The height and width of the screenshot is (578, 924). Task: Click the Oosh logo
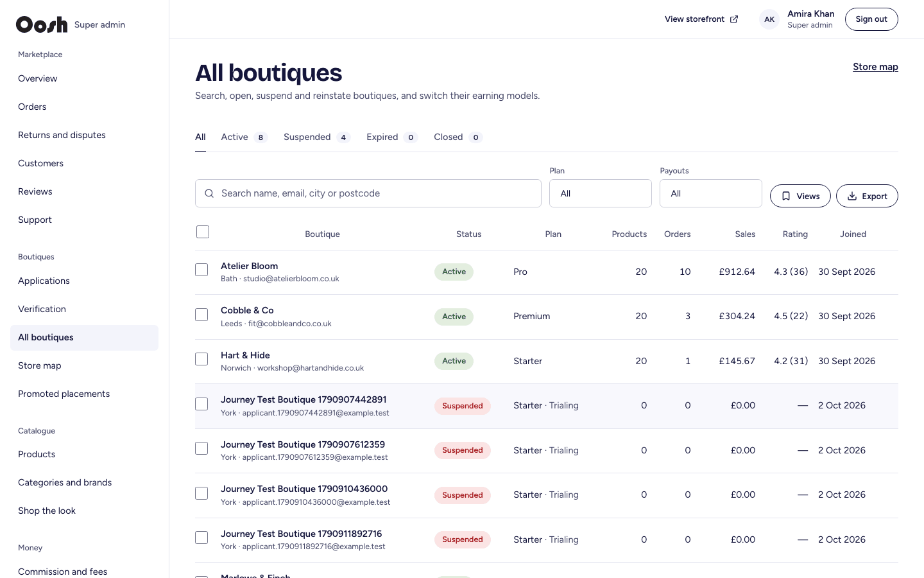point(42,24)
